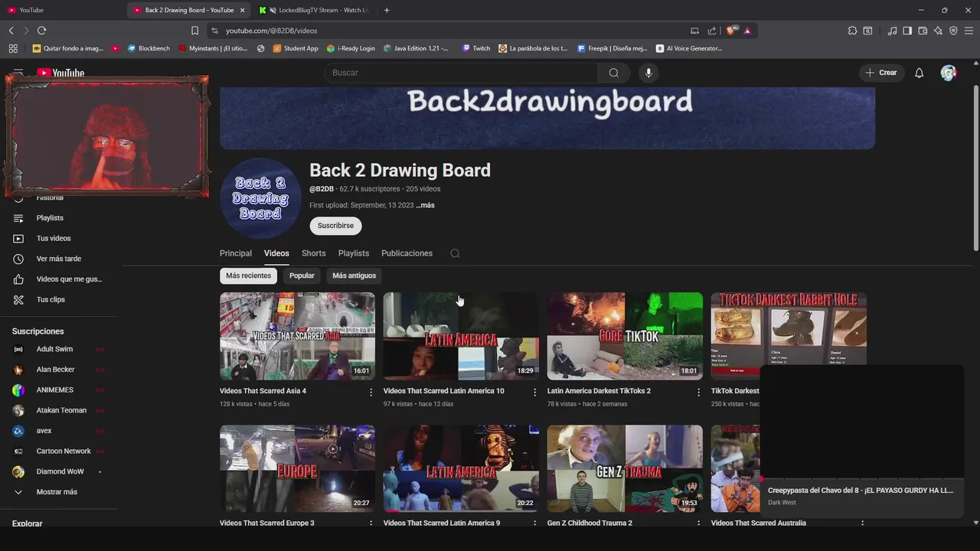Open options menu for Videos That Scarred Europe 3
This screenshot has width=980, height=551.
[x=371, y=523]
